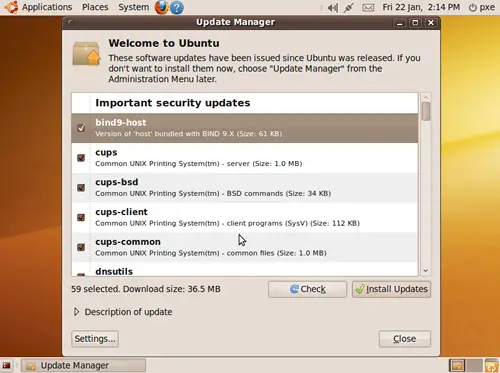
Task: Select the bind9-host update row
Action: (245, 128)
